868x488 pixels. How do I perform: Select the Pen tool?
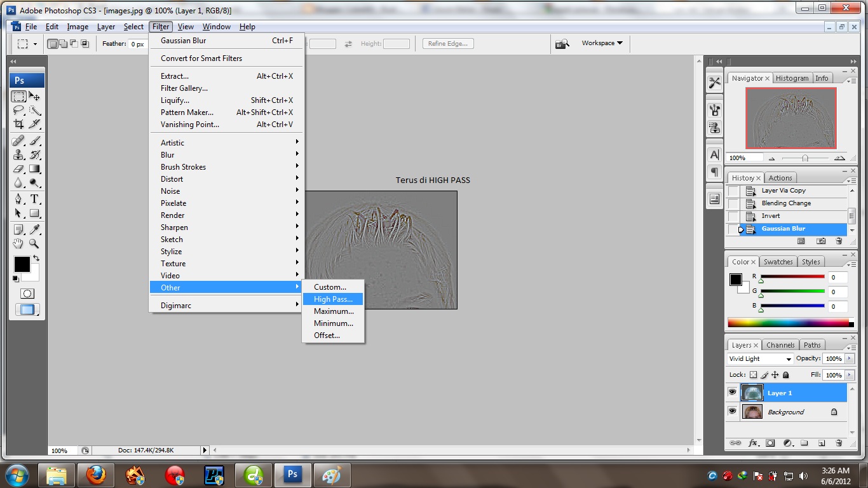click(x=19, y=200)
